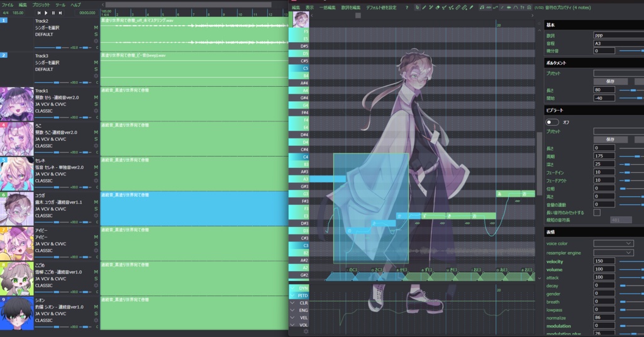Open the デフォルト値を設定 menu

(x=382, y=8)
